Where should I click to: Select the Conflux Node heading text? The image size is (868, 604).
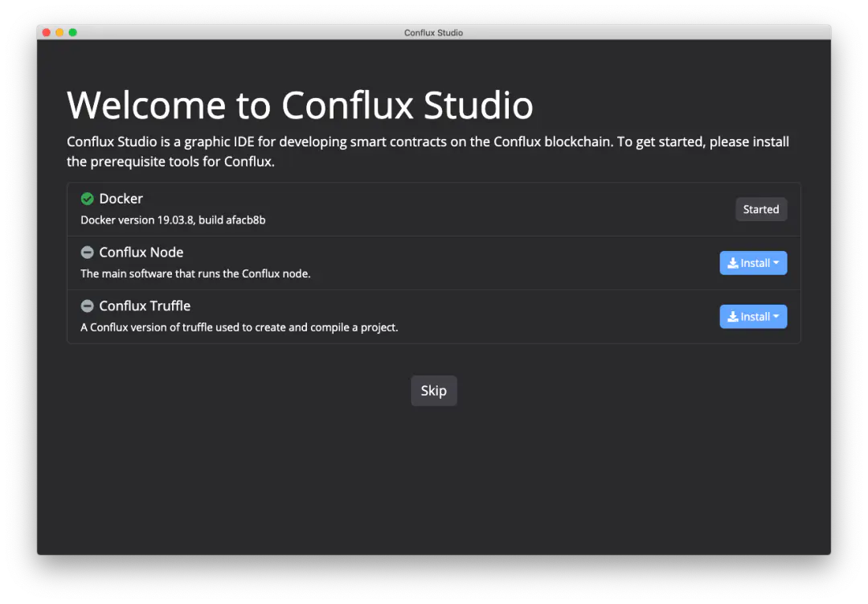pyautogui.click(x=141, y=252)
